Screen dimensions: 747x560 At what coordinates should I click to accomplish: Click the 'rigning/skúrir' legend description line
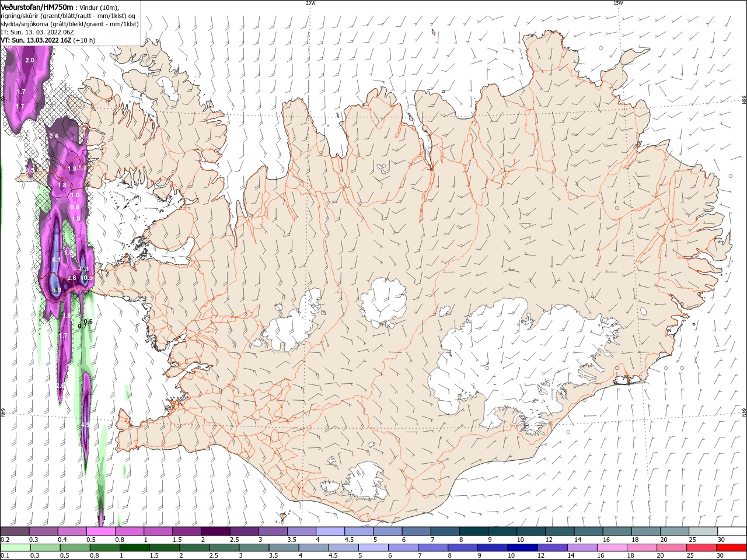point(68,16)
